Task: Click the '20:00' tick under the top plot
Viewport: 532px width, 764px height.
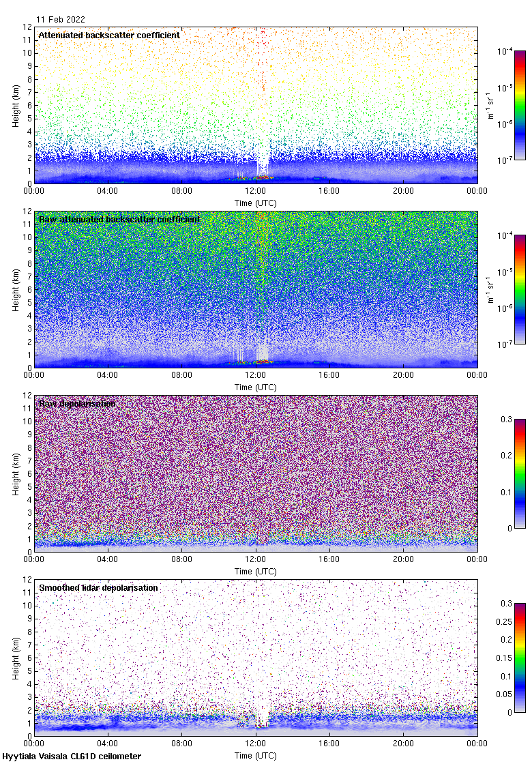Action: [x=403, y=191]
